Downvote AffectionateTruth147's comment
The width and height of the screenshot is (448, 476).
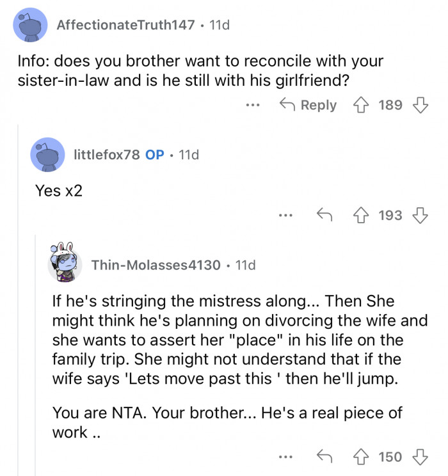(420, 105)
